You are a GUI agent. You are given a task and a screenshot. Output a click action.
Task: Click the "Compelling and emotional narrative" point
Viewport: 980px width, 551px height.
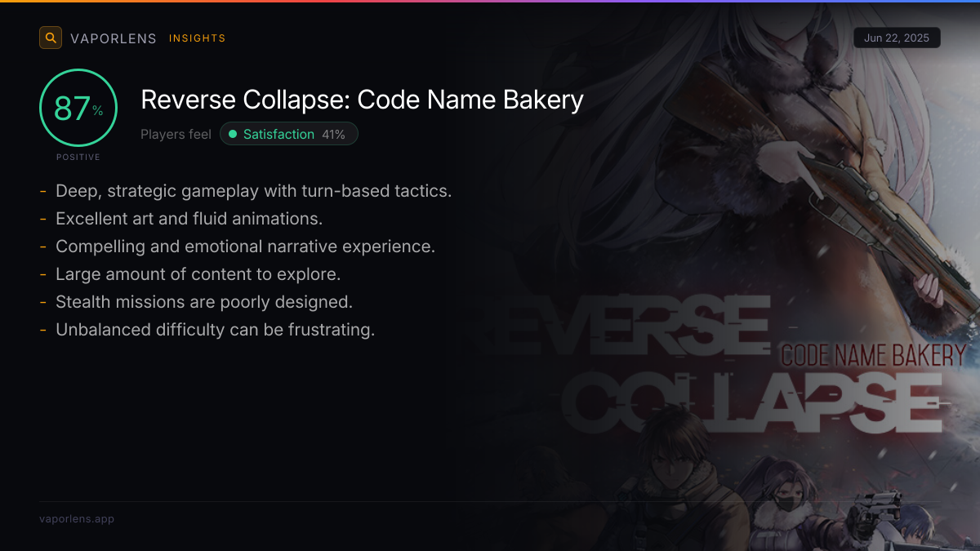tap(245, 247)
